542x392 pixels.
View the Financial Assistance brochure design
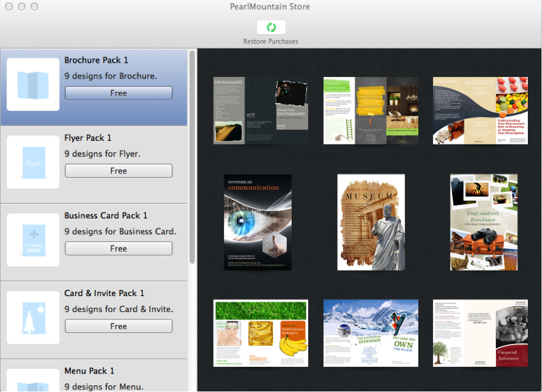coord(480,333)
